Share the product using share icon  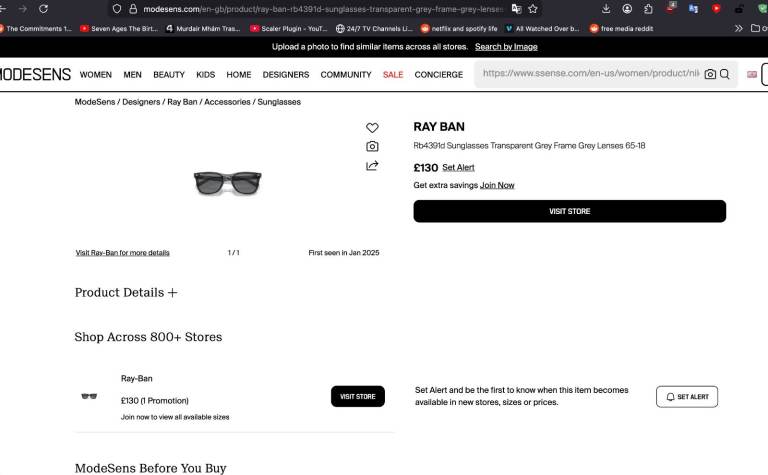pos(372,166)
